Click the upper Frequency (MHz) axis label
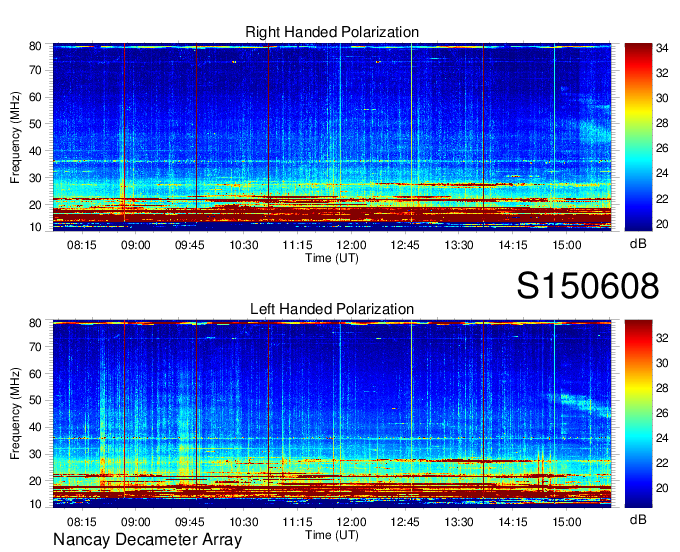This screenshot has width=680, height=552. coord(15,137)
